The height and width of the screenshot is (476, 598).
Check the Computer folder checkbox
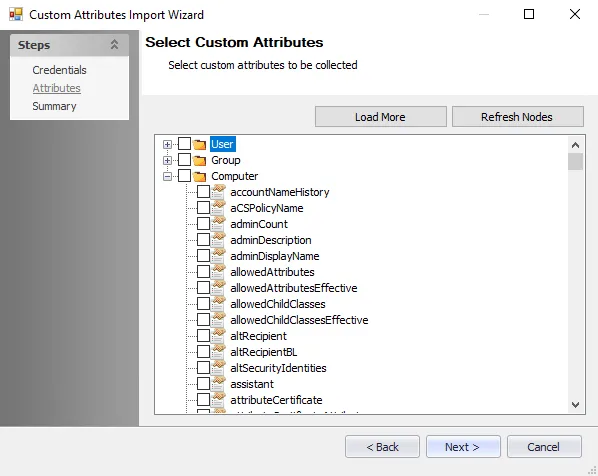click(x=185, y=176)
